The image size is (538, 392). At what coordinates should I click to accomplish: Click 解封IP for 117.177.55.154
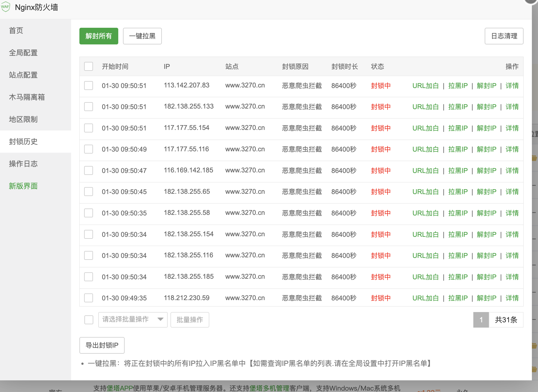click(x=487, y=128)
